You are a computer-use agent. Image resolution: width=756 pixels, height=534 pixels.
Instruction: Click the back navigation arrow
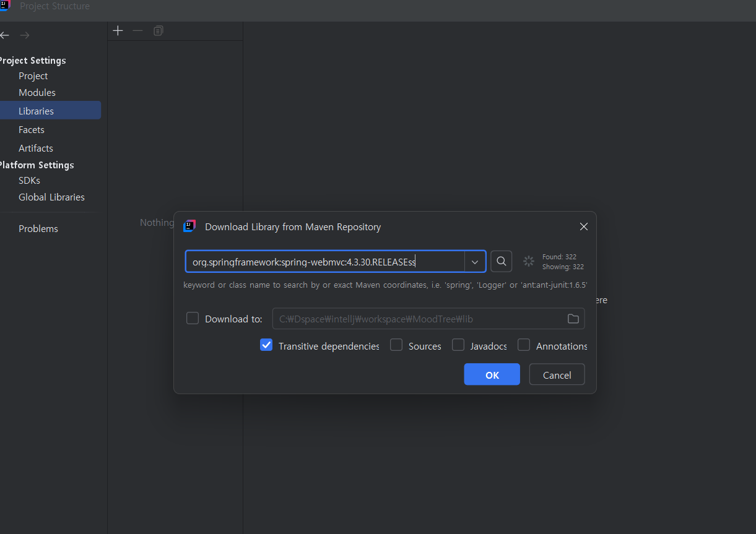(x=4, y=35)
